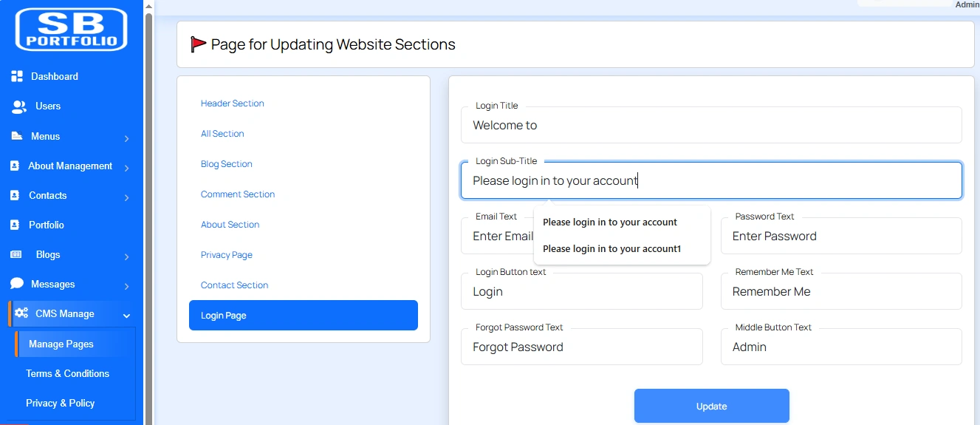The width and height of the screenshot is (980, 425).
Task: Collapse the CMS Manage dropdown chevron
Action: pyautogui.click(x=127, y=316)
